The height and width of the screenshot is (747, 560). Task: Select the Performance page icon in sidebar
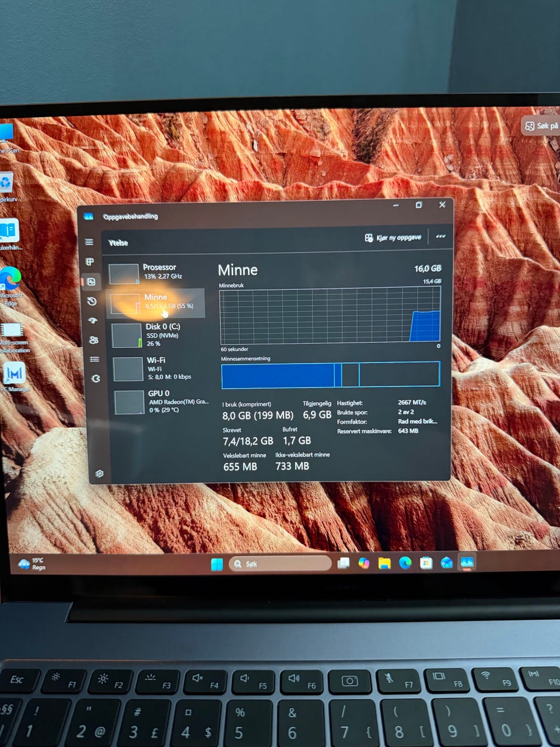tap(91, 282)
